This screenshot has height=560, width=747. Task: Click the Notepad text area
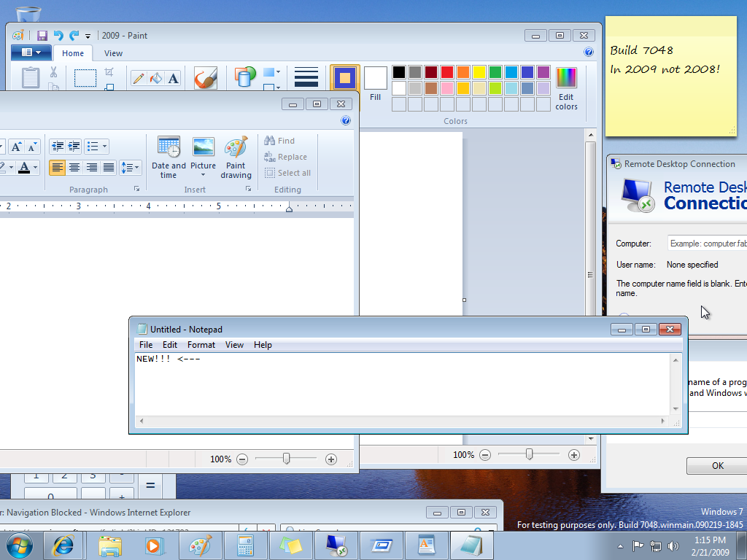tap(403, 384)
